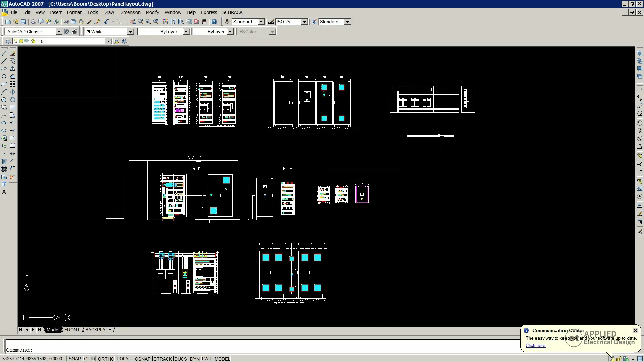Open the layer list dropdown
The height and width of the screenshot is (362, 644).
[x=108, y=41]
